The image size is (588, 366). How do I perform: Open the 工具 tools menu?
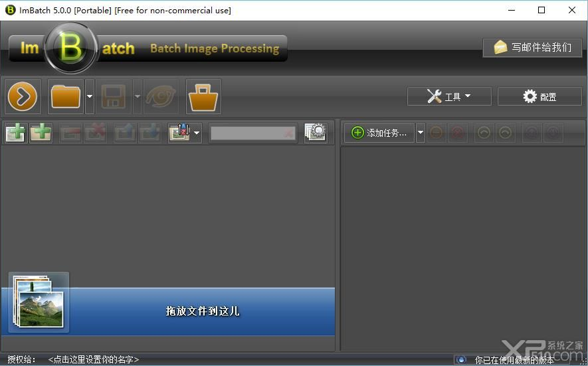coord(449,96)
